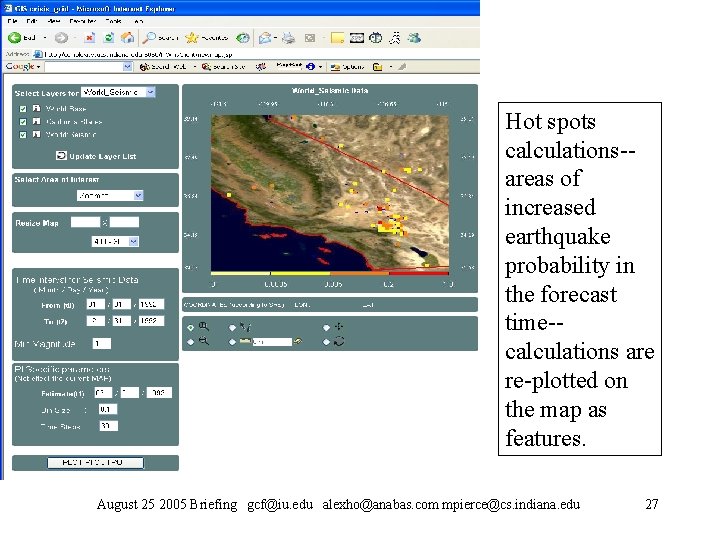Image resolution: width=720 pixels, height=540 pixels.
Task: Select the zoom out tool radio button
Action: point(191,342)
